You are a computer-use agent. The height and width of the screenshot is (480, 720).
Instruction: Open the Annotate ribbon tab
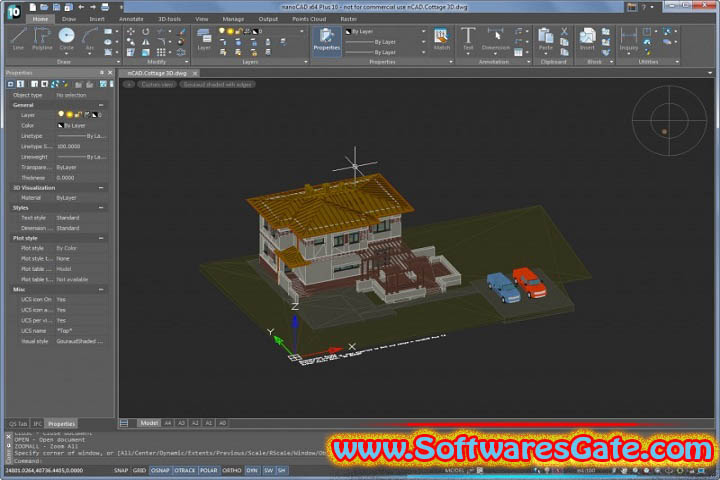131,19
